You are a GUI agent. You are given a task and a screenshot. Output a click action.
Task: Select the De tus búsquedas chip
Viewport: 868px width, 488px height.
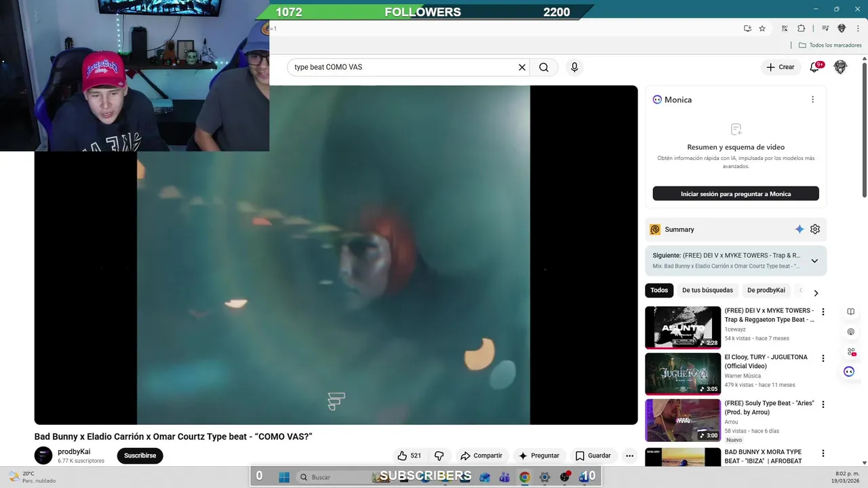(707, 290)
